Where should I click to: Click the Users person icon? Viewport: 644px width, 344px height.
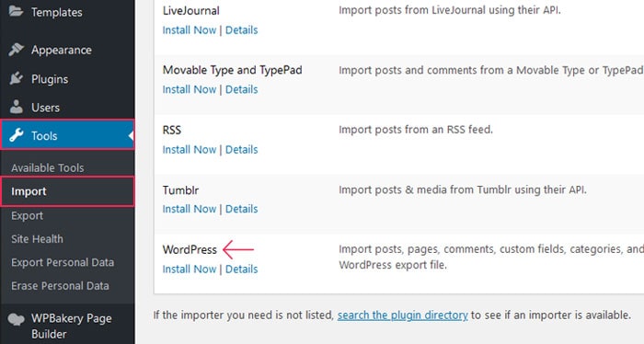tap(16, 107)
